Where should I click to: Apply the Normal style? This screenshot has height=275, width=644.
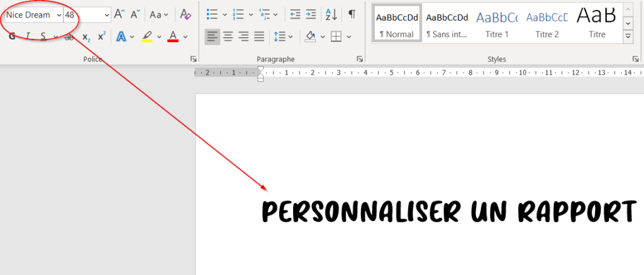click(397, 23)
